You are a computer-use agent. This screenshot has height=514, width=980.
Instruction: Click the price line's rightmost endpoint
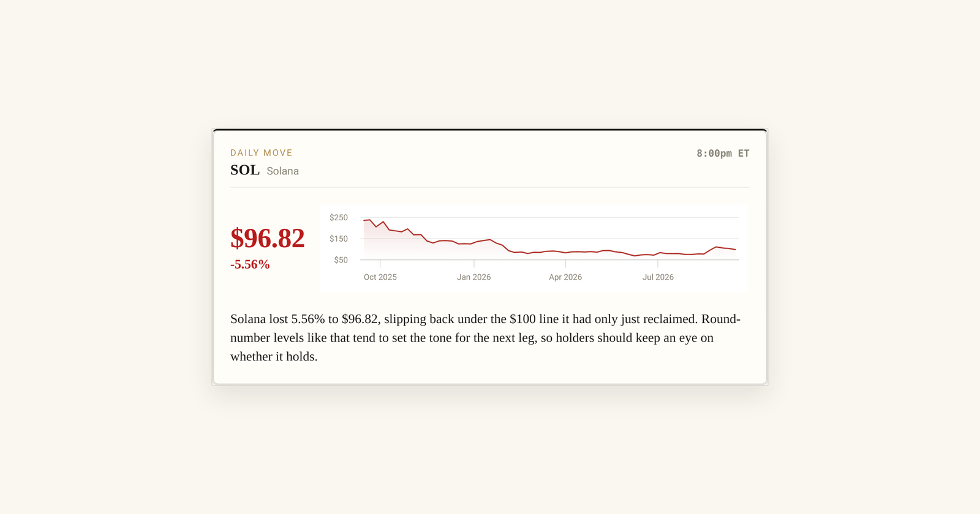[735, 250]
